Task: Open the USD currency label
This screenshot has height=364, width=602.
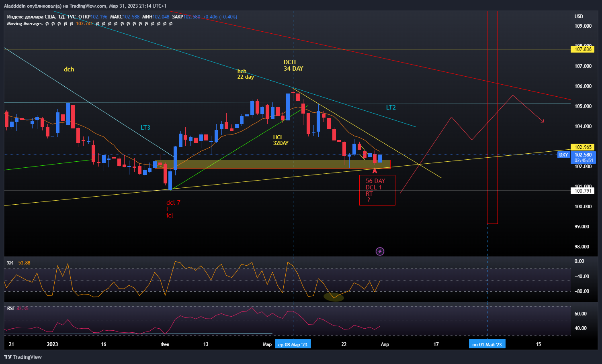Action: pyautogui.click(x=579, y=16)
